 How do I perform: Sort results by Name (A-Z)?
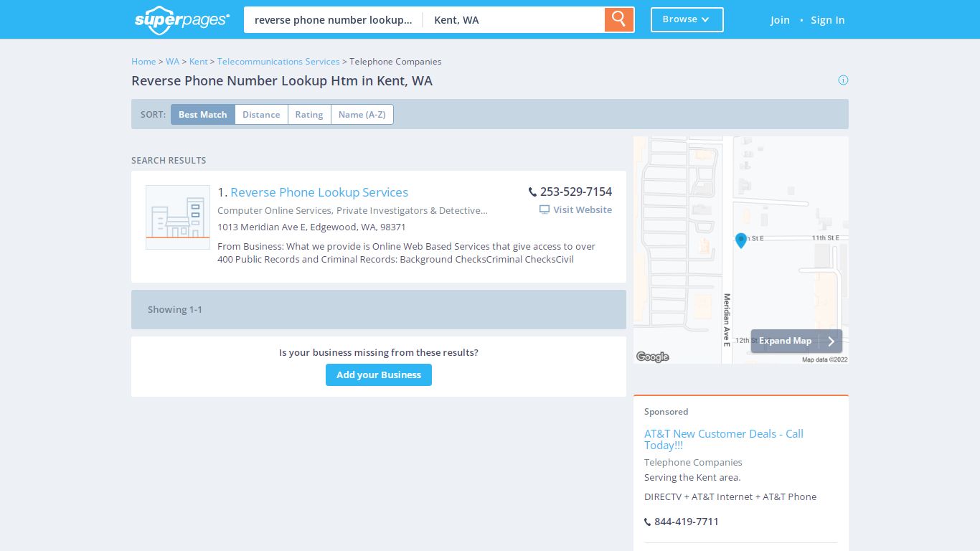(x=362, y=114)
